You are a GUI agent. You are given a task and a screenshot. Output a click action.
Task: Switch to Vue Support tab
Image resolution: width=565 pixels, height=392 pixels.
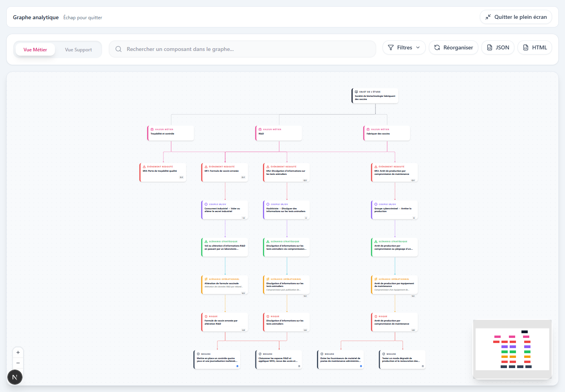(x=78, y=50)
